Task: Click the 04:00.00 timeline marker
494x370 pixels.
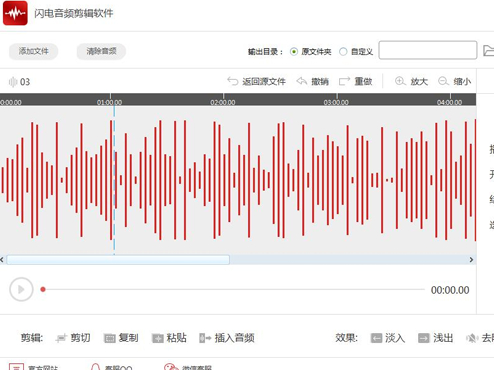Action: [449, 102]
